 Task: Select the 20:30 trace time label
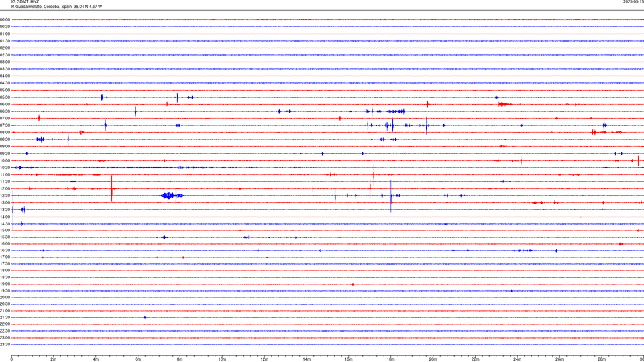[5, 304]
